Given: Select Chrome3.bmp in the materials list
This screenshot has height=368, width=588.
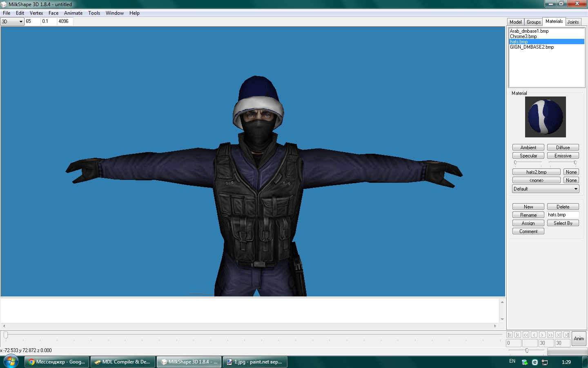Looking at the screenshot, I should [547, 36].
